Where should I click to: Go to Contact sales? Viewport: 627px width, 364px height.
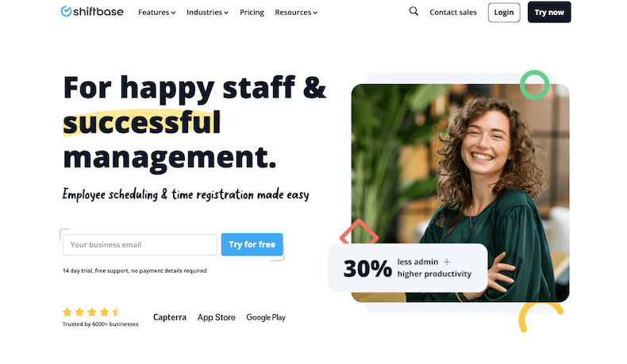coord(453,13)
